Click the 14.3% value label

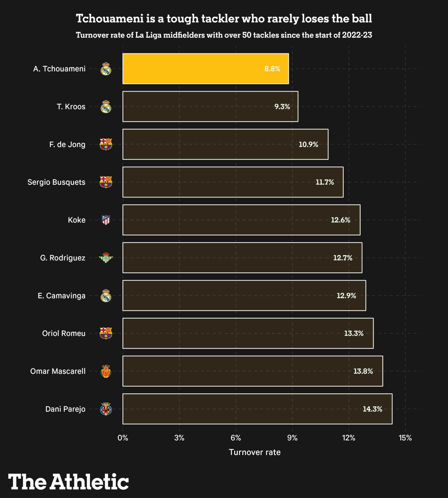point(372,409)
